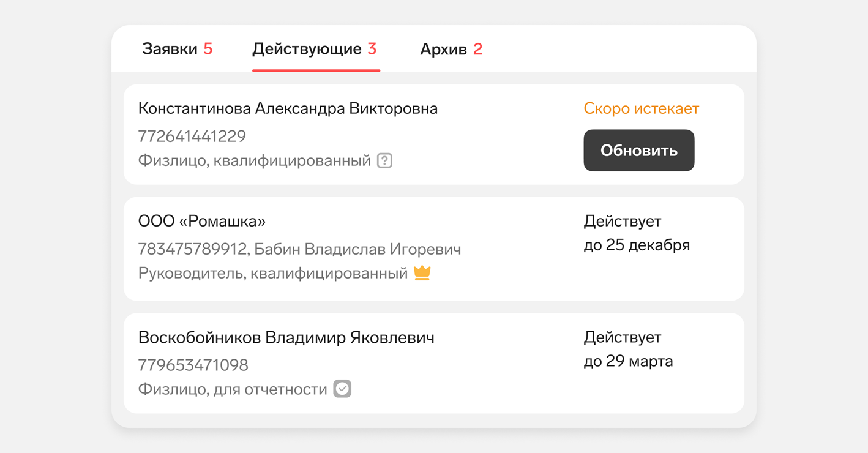
Task: Open the Заявки tab
Action: click(x=170, y=49)
